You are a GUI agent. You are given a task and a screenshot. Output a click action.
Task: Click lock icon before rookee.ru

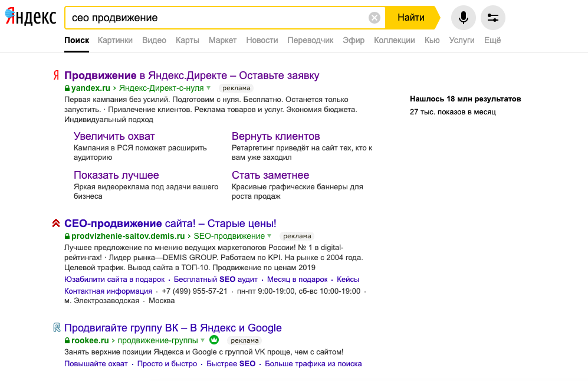67,340
